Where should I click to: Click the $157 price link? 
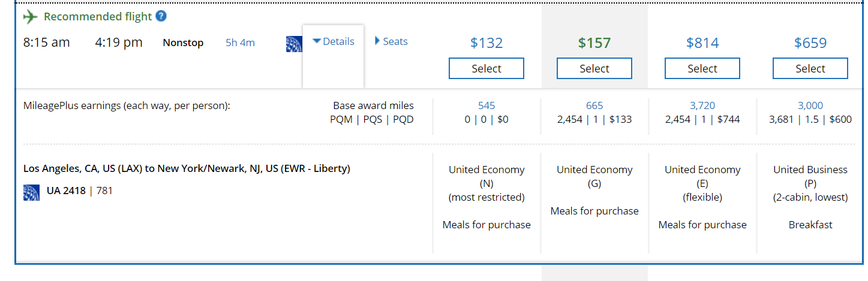[x=594, y=43]
